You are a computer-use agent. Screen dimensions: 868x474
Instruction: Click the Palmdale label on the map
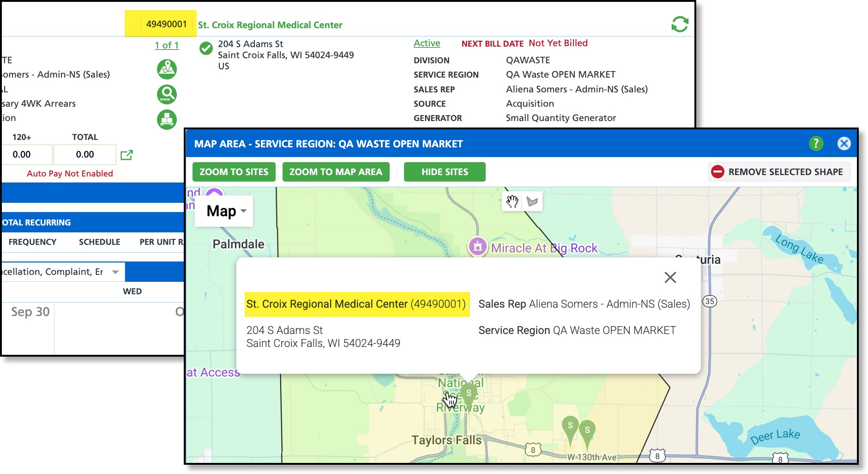click(x=238, y=244)
